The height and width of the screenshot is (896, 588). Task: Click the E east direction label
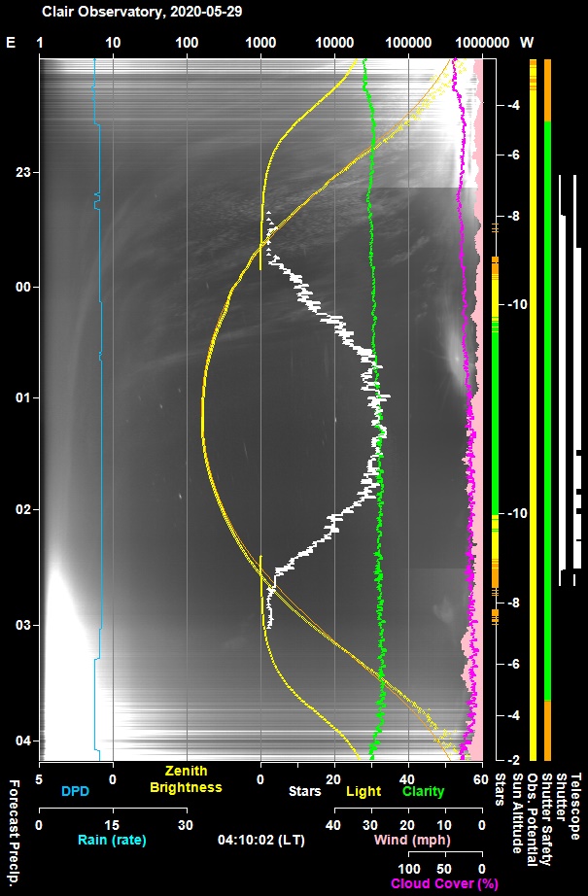pyautogui.click(x=11, y=43)
